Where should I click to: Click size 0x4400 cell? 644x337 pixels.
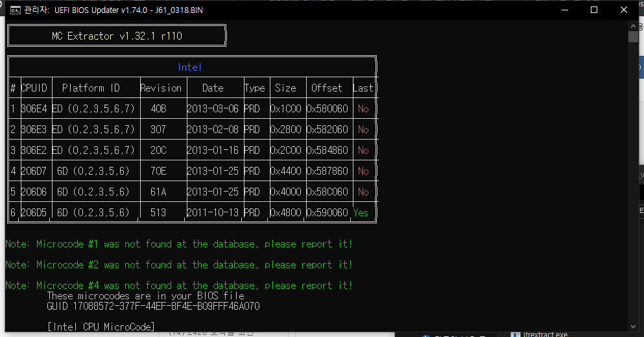click(286, 171)
